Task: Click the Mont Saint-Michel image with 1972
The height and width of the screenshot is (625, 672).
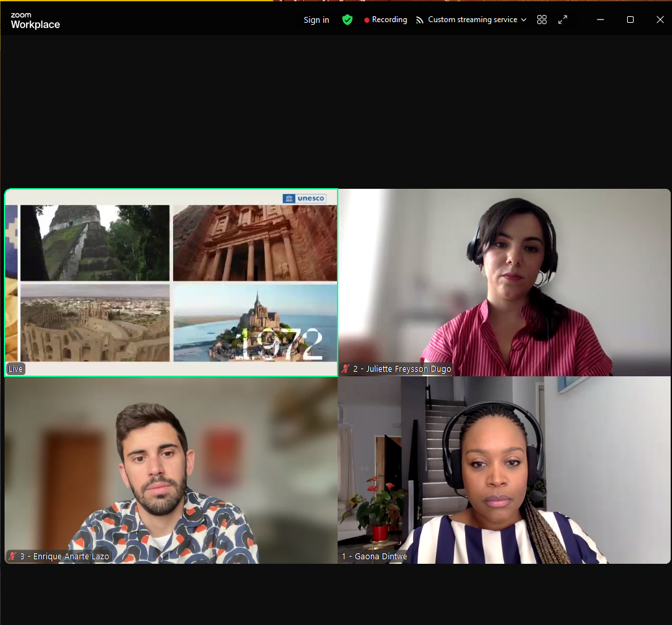Action: tap(255, 322)
